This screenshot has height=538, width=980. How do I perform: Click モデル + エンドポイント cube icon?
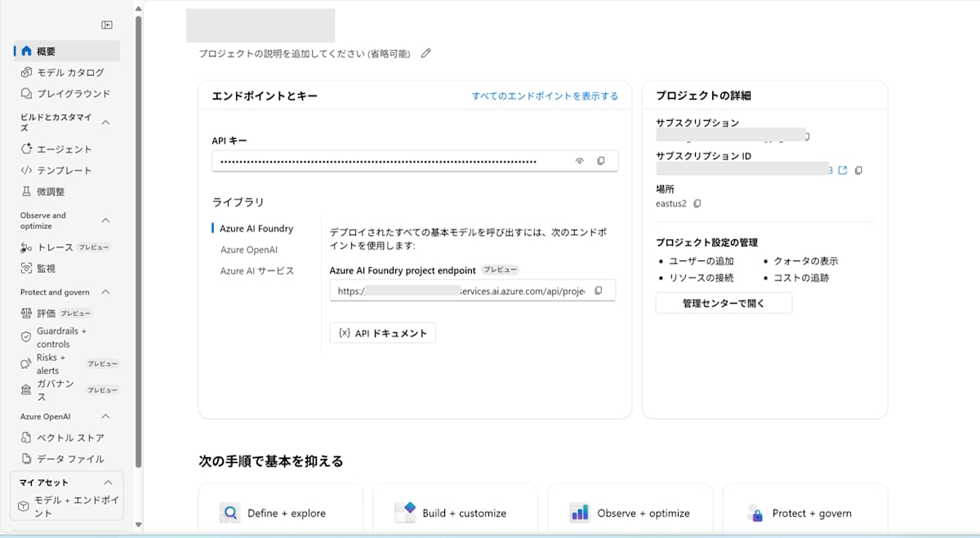click(x=24, y=506)
